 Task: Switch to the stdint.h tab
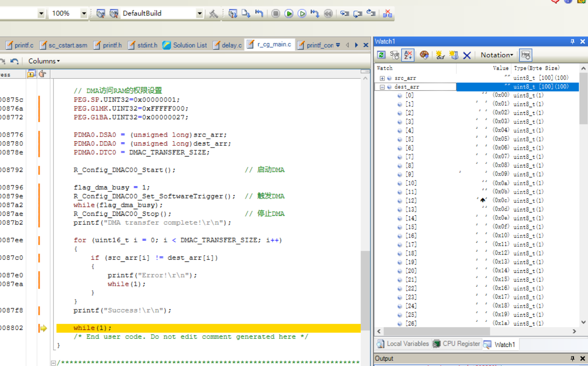(143, 45)
